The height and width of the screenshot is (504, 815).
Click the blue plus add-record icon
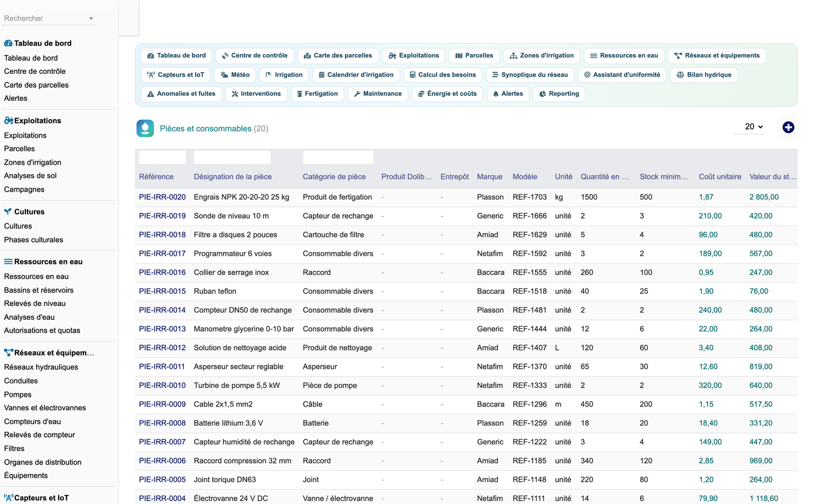point(788,127)
